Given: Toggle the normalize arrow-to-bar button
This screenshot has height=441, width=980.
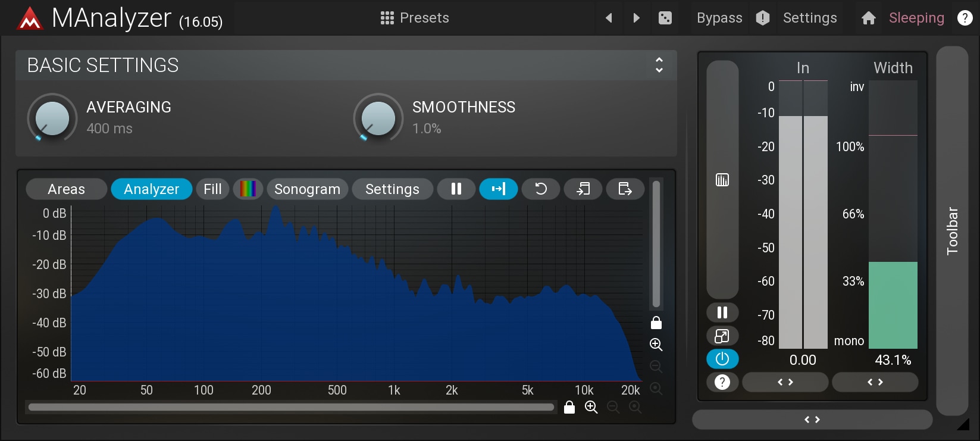Looking at the screenshot, I should point(499,189).
